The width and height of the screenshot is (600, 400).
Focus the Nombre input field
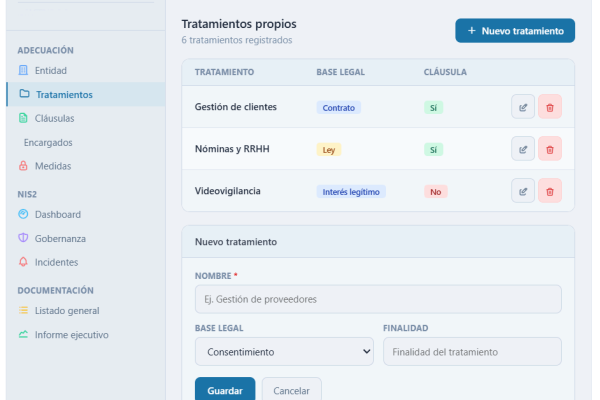click(x=378, y=299)
